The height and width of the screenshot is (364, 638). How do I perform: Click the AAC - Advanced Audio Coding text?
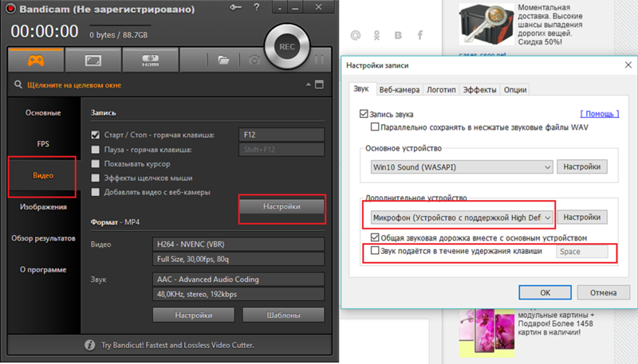[208, 279]
